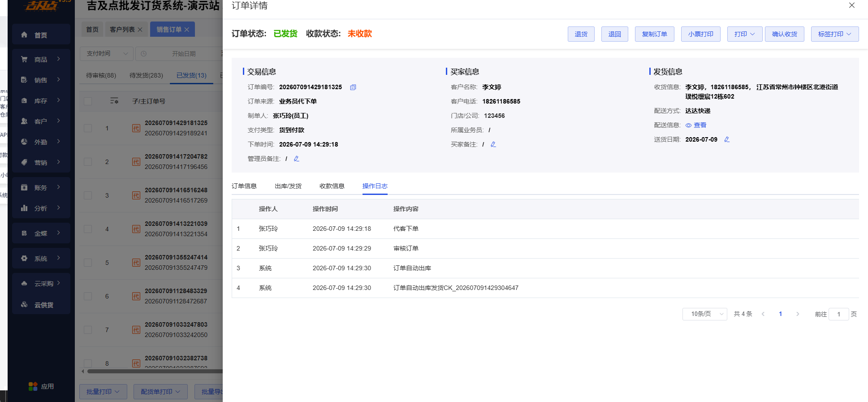Go to the previous page of logs
Viewport: 868px width, 402px height.
(x=763, y=314)
